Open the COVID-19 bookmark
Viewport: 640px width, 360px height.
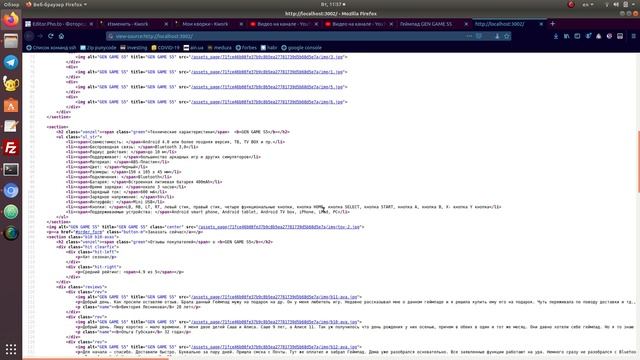coord(165,47)
